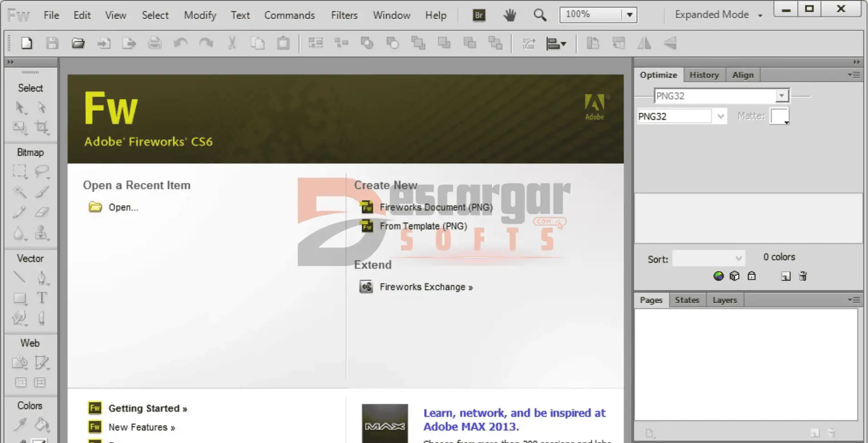Open Getting Started link
Viewport: 868px width, 443px height.
pyautogui.click(x=148, y=409)
